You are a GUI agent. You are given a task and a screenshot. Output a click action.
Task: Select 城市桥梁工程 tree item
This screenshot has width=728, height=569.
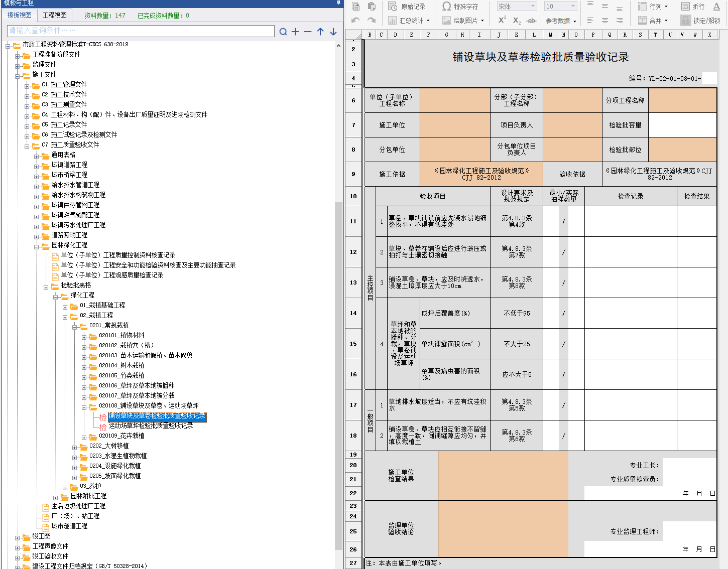[x=69, y=175]
